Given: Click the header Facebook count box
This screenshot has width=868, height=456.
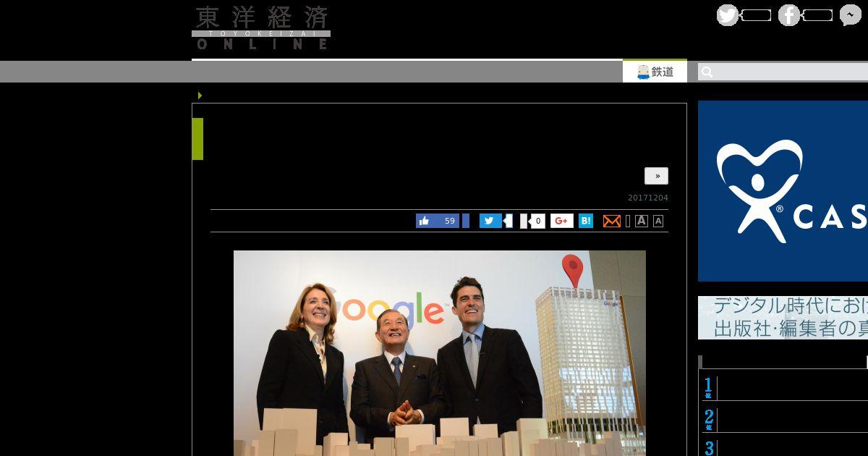Looking at the screenshot, I should pyautogui.click(x=817, y=15).
